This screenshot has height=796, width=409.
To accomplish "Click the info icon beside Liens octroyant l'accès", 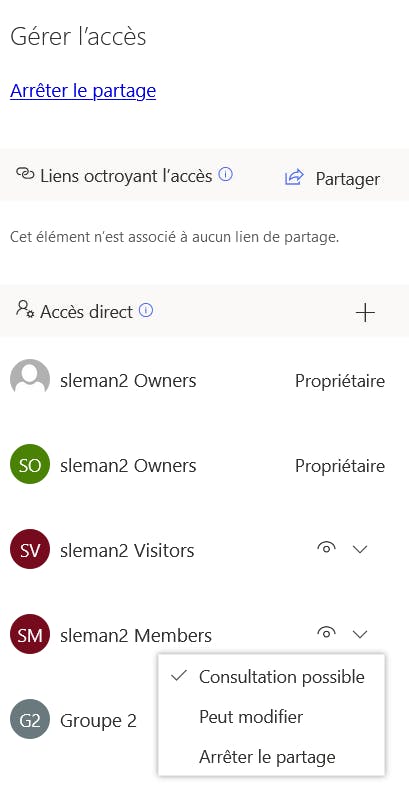I will (x=225, y=175).
